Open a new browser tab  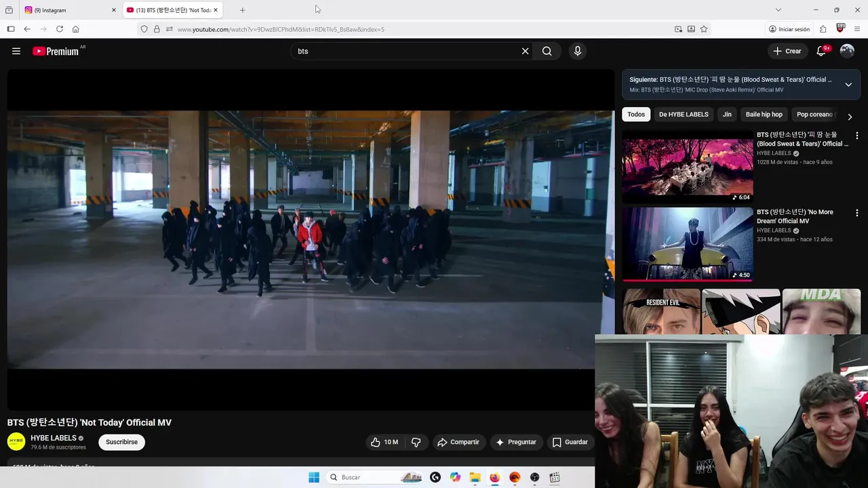tap(242, 10)
